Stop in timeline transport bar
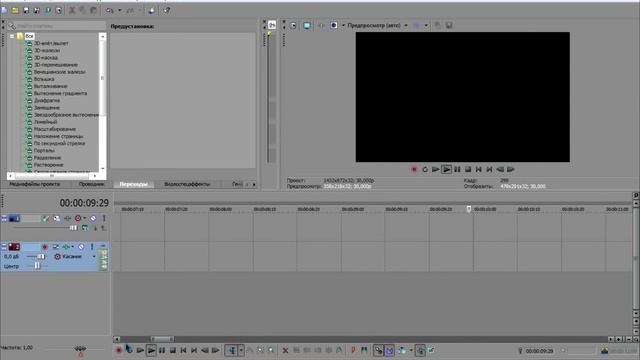The width and height of the screenshot is (640, 360). tap(173, 350)
